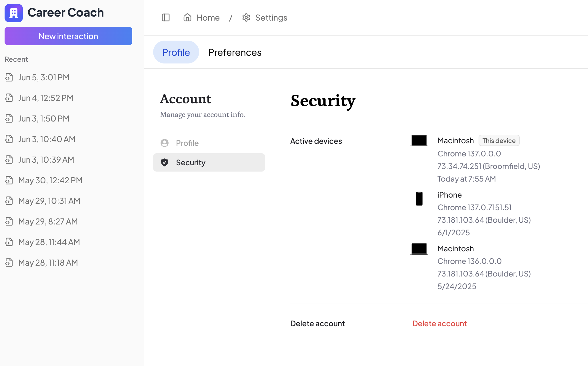Click the Career Coach logo icon
The image size is (588, 366).
pos(13,13)
